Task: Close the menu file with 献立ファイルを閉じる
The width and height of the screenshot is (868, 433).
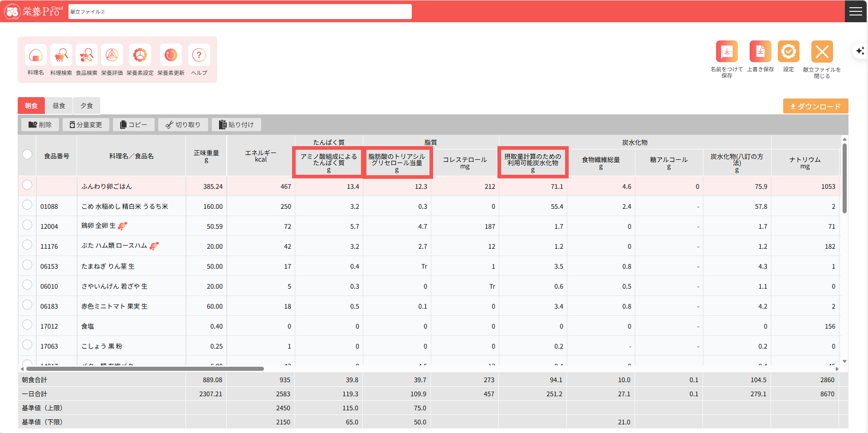Action: click(821, 52)
